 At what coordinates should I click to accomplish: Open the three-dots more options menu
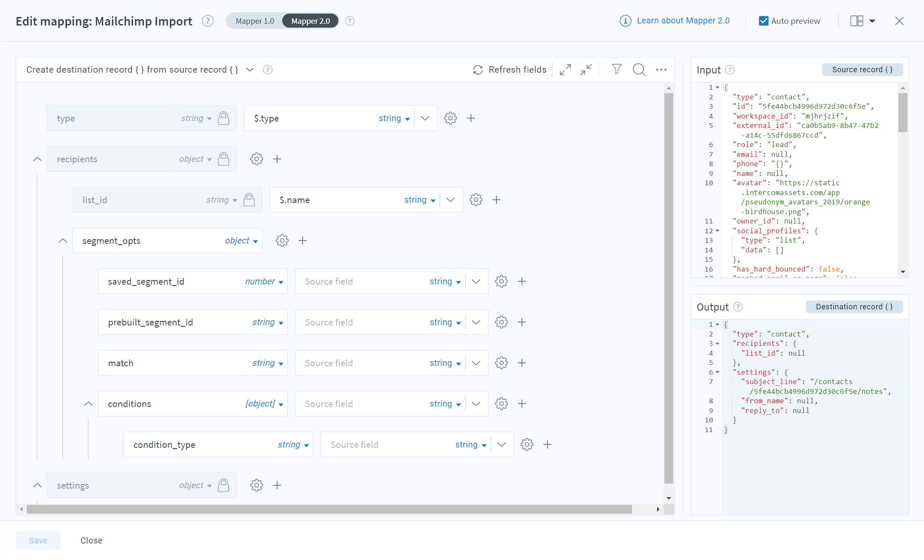coord(661,70)
